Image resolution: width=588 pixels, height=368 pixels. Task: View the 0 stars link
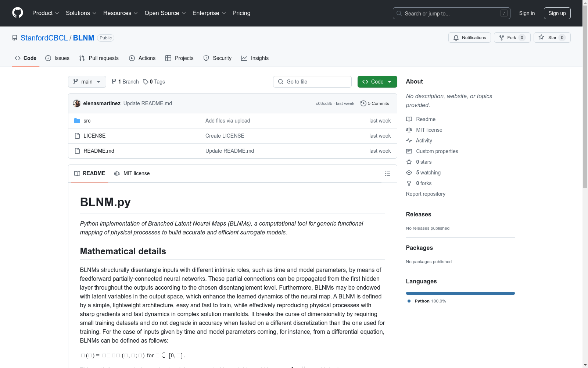click(x=419, y=162)
